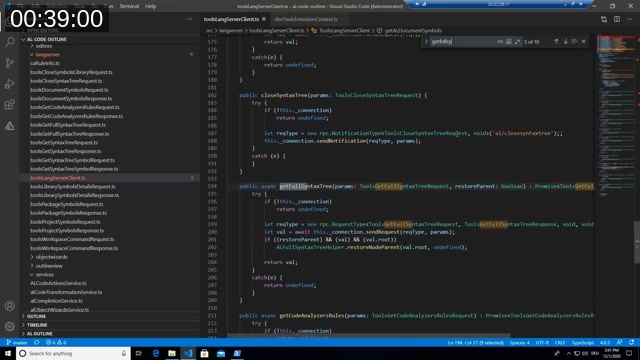Viewport: 640px width, 360px height.
Task: Switch to the toolsLangServerClient.ts tab
Action: [231, 19]
